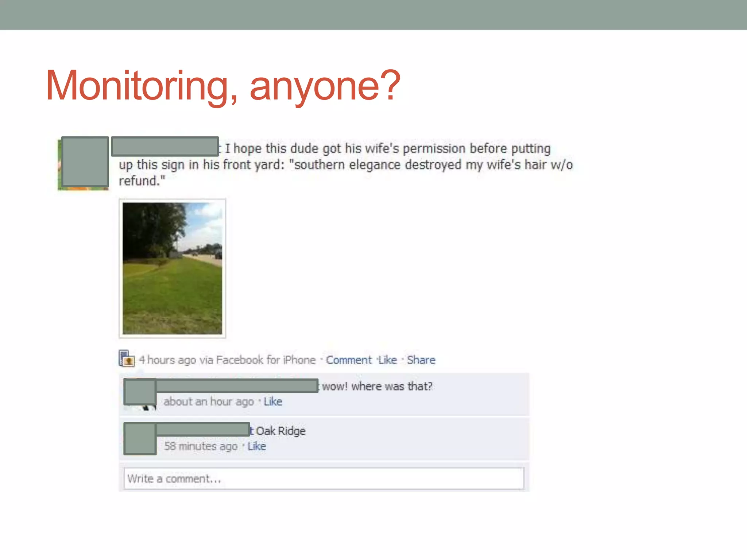Image resolution: width=747 pixels, height=560 pixels.
Task: Like the 'wow! where was that?' comment
Action: coord(273,402)
